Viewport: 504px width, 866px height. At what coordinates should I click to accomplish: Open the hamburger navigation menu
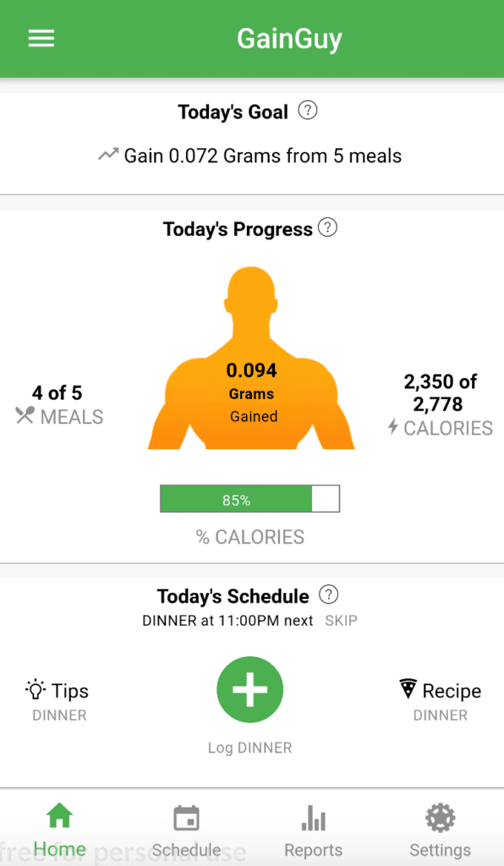point(41,38)
